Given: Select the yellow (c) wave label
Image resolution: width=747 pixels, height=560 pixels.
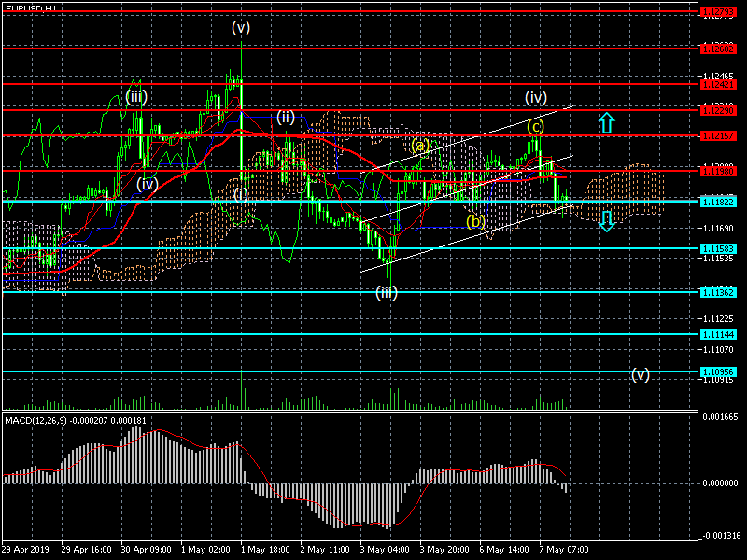Looking at the screenshot, I should pyautogui.click(x=535, y=125).
